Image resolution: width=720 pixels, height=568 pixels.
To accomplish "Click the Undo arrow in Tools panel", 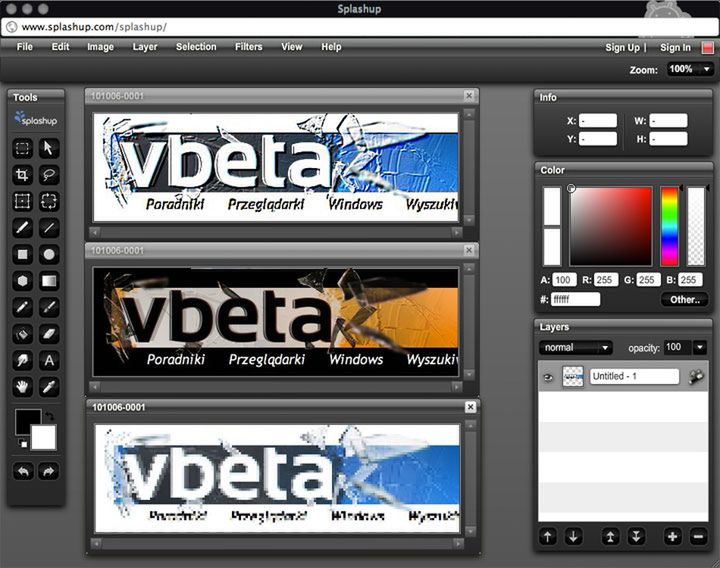I will (x=23, y=471).
